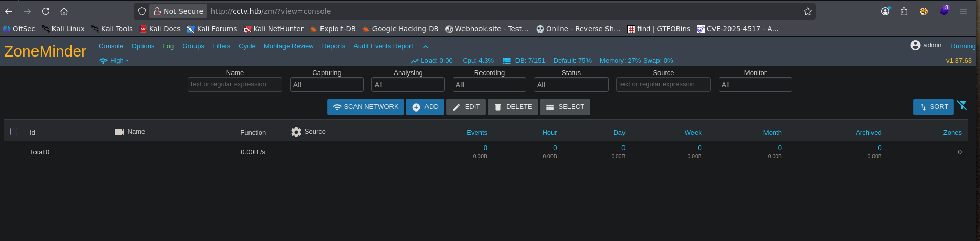Open the Filters menu item

(x=221, y=46)
